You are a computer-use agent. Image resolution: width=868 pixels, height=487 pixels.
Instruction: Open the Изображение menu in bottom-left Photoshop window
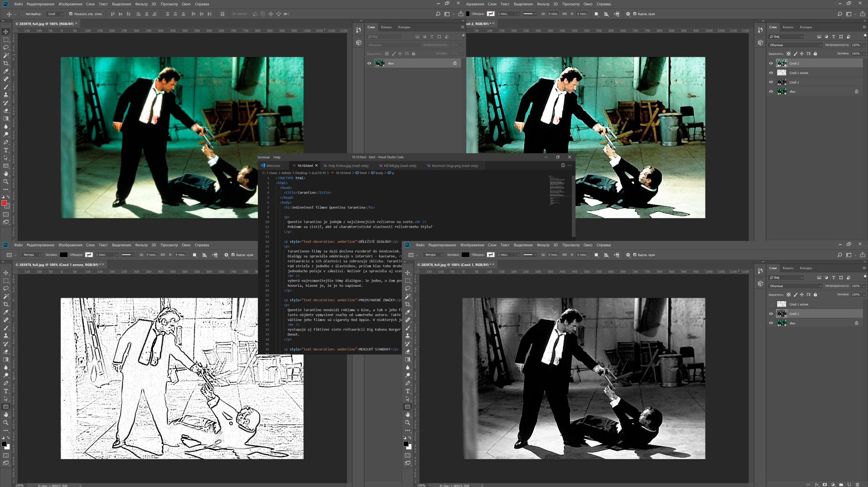[x=70, y=245]
